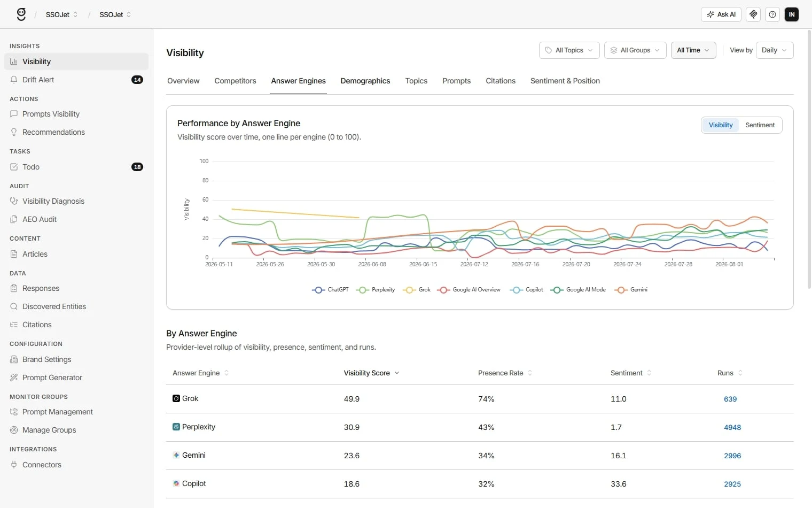
Task: Click the Connectors plug icon
Action: [x=14, y=465]
